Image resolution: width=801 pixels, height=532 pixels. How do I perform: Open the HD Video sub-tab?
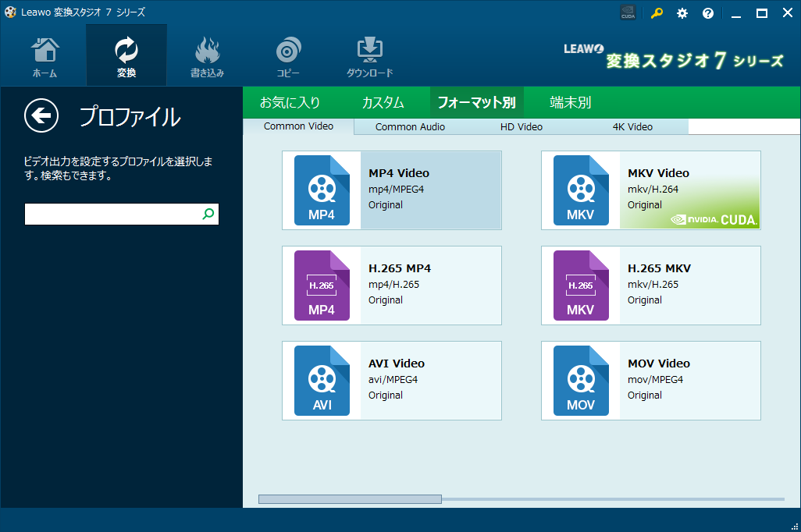pyautogui.click(x=521, y=126)
